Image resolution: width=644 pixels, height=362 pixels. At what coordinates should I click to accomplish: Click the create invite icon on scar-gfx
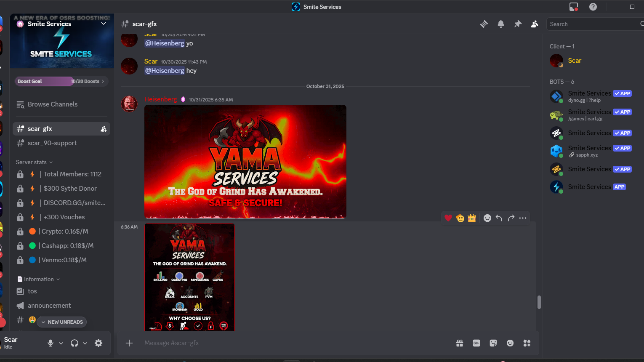[x=104, y=129]
